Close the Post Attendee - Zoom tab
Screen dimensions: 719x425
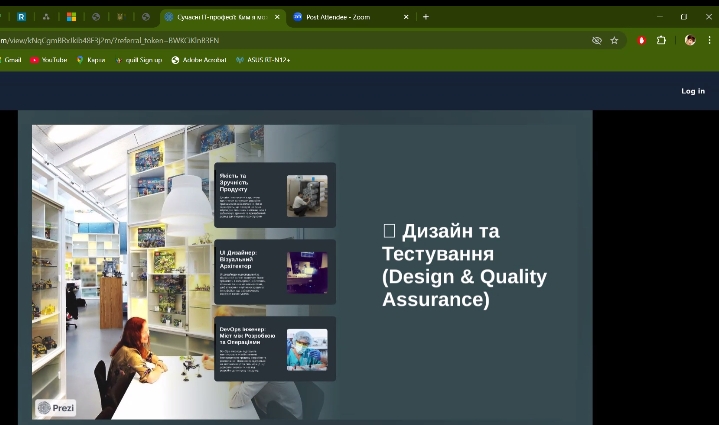(x=406, y=17)
